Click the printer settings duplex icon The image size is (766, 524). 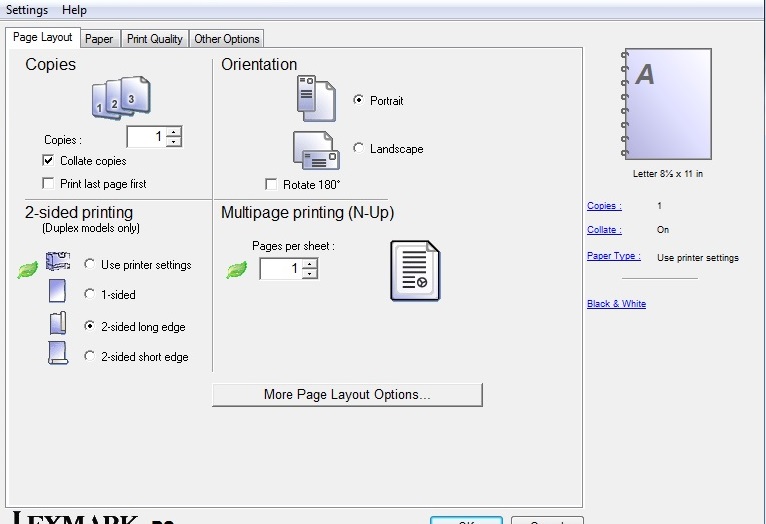[58, 263]
